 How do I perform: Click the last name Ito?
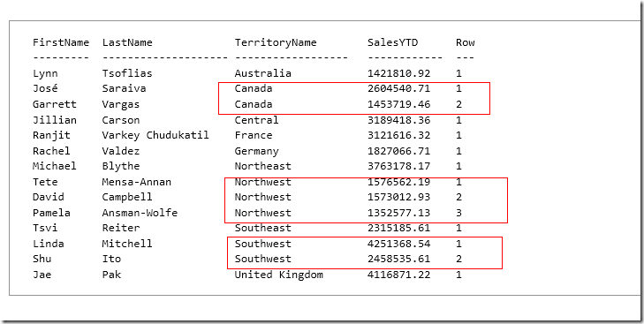click(111, 259)
